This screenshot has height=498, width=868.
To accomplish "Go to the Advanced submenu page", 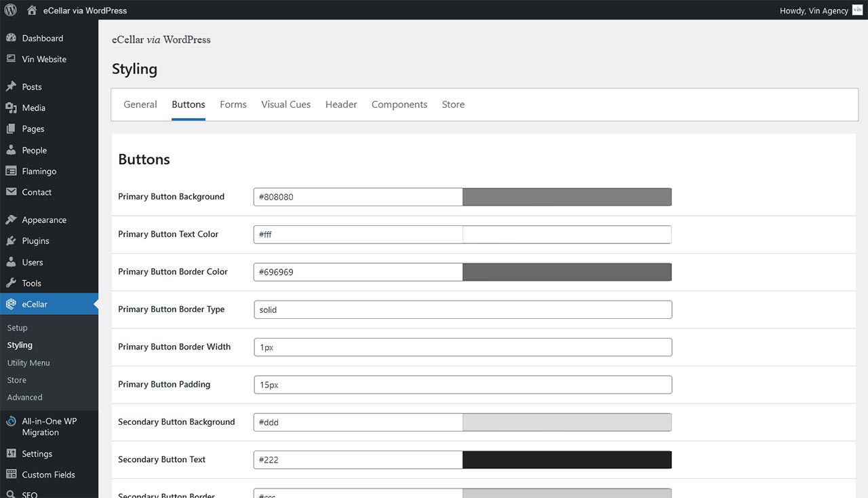I will coord(24,398).
